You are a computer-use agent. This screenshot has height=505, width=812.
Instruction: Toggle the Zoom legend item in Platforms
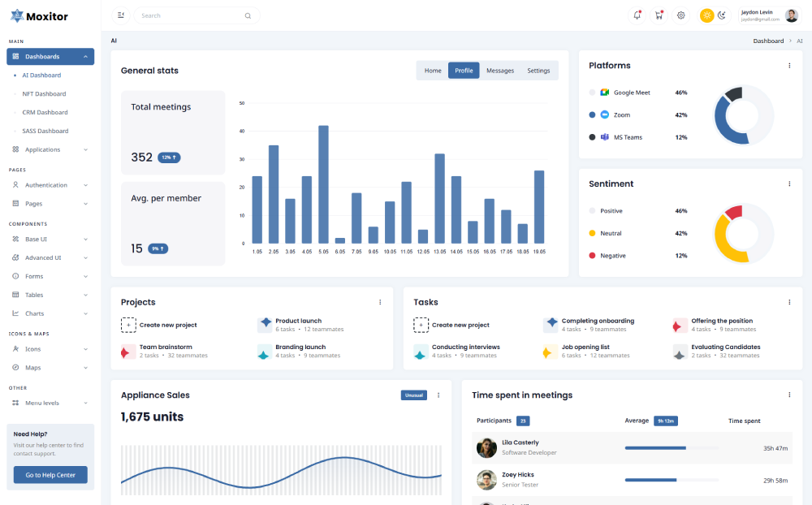click(x=621, y=115)
